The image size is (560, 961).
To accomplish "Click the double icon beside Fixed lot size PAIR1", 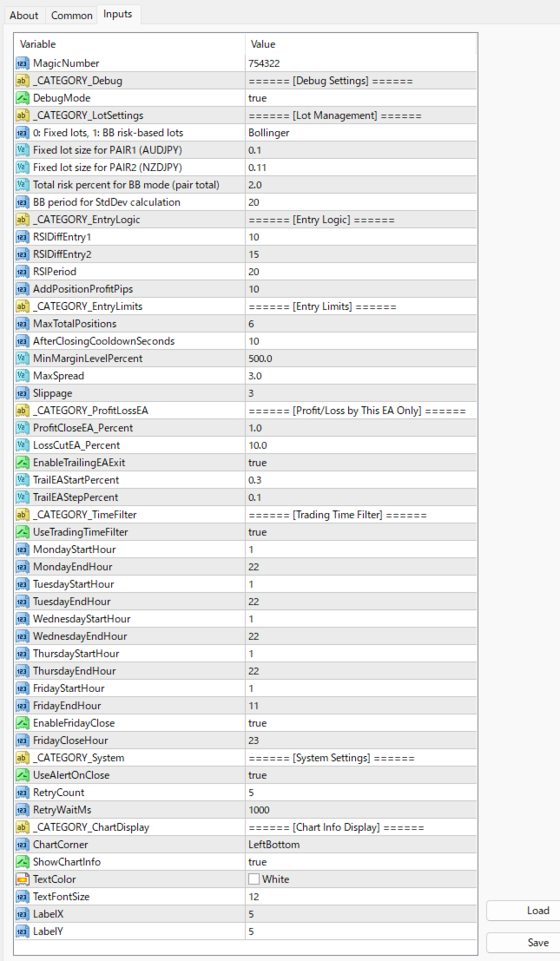I will click(x=23, y=150).
